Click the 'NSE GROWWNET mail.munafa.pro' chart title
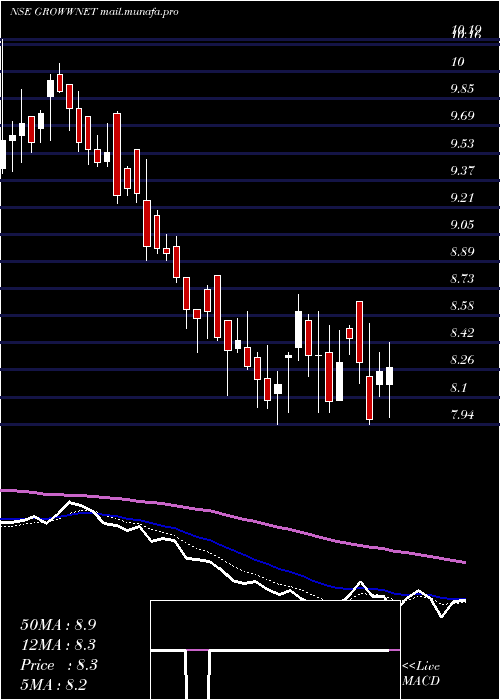Screen dimensions: 500x700 click(94, 12)
